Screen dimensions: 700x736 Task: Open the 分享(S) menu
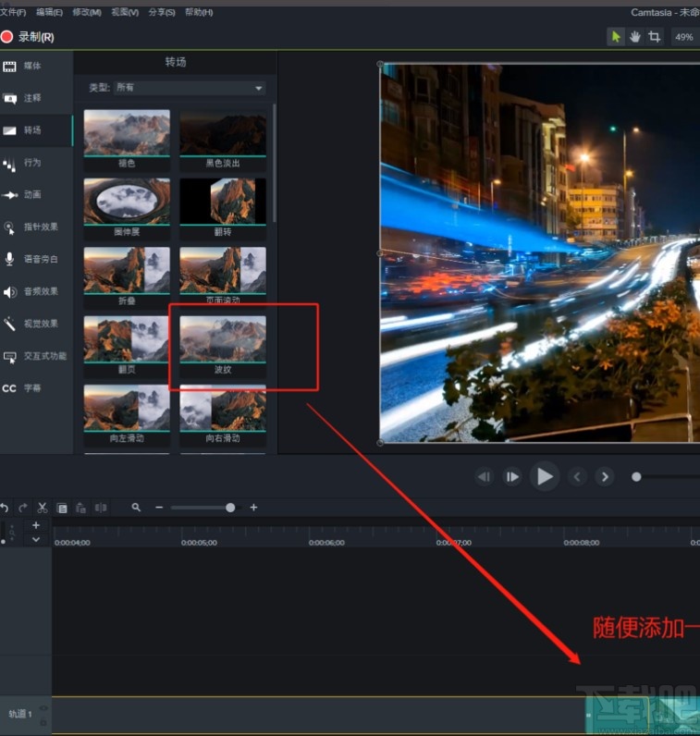click(x=162, y=12)
